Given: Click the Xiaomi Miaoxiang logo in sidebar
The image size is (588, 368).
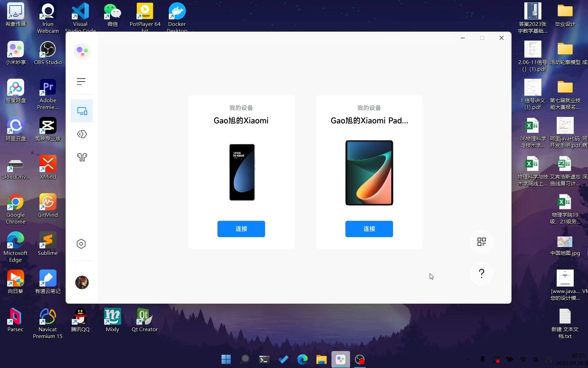Looking at the screenshot, I should 82,51.
